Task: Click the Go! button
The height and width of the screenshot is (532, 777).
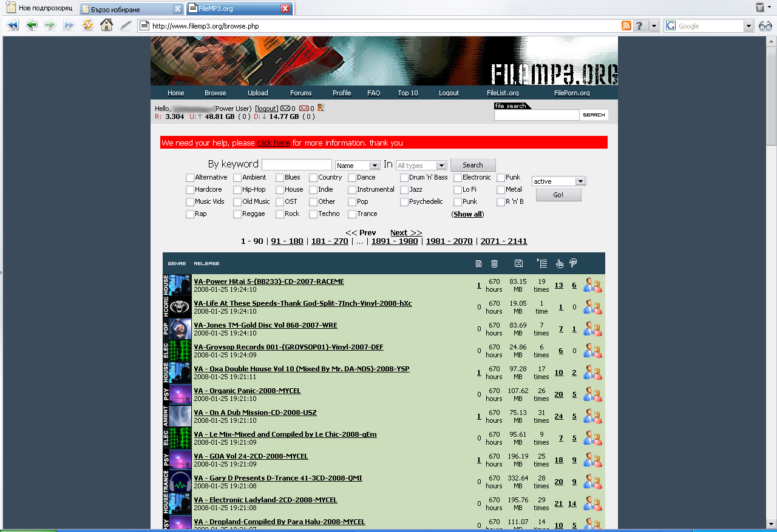Action: click(558, 195)
